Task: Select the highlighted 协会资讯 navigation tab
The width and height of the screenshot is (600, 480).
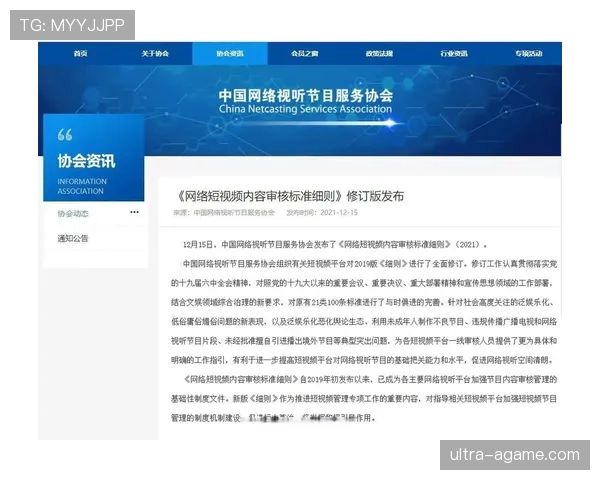Action: (230, 54)
